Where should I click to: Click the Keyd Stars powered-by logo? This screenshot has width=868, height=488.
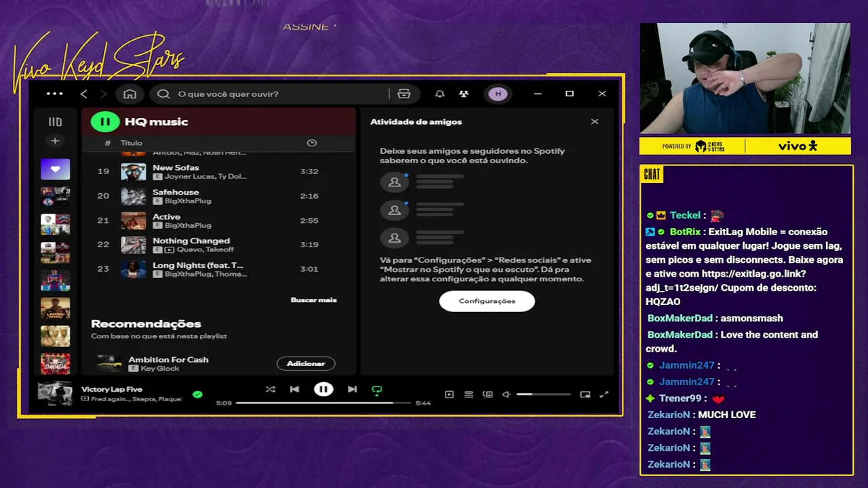click(x=709, y=146)
